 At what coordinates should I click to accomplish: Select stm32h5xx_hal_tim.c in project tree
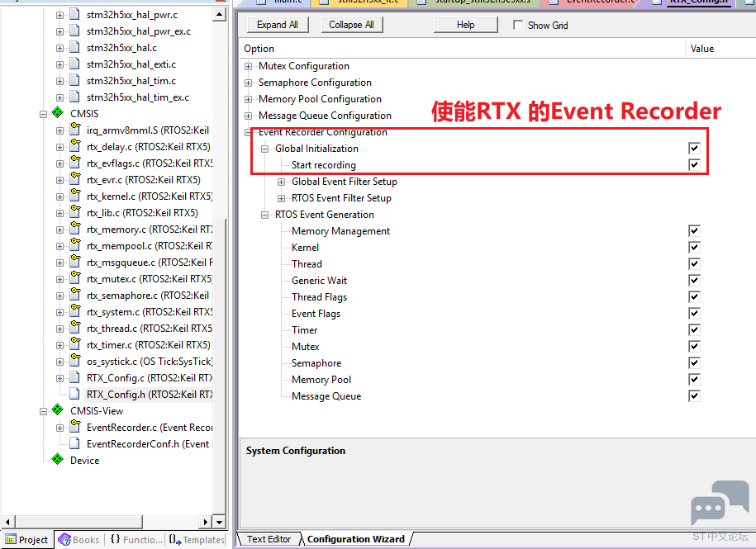coord(131,80)
